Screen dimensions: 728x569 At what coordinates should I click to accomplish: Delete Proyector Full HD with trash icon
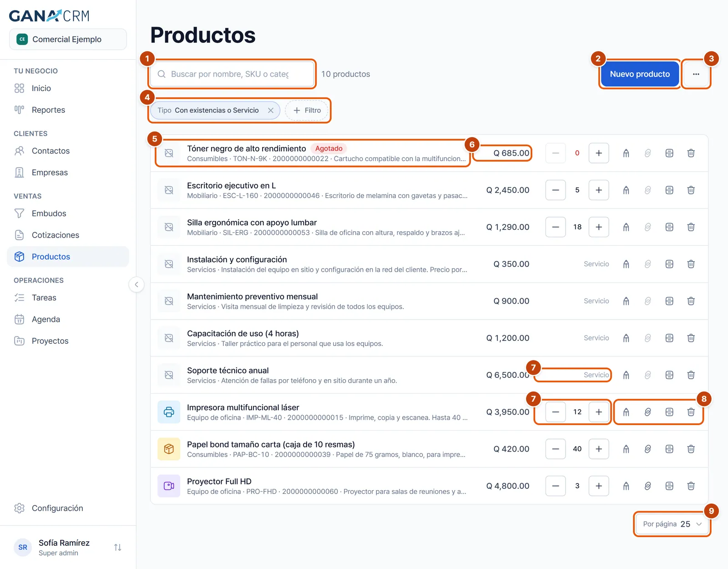pos(691,486)
